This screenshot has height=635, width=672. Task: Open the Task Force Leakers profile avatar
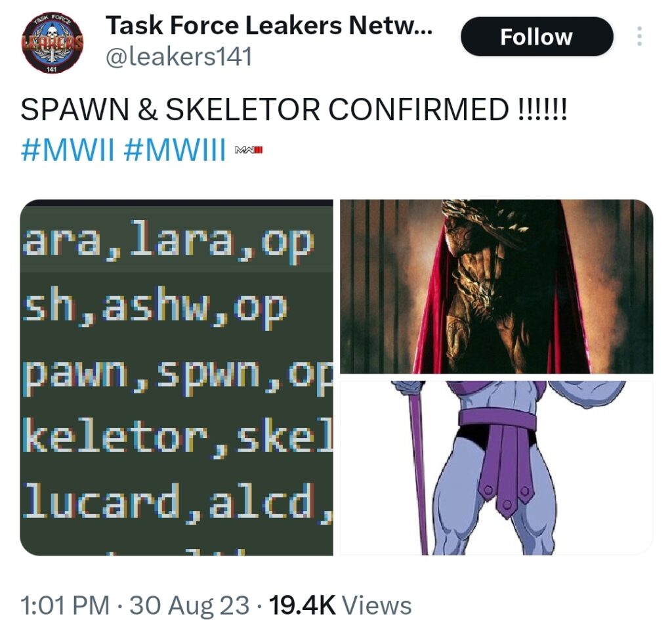(52, 42)
